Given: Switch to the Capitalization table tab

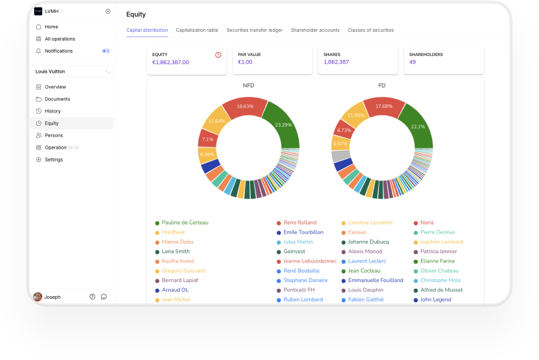Looking at the screenshot, I should [197, 30].
